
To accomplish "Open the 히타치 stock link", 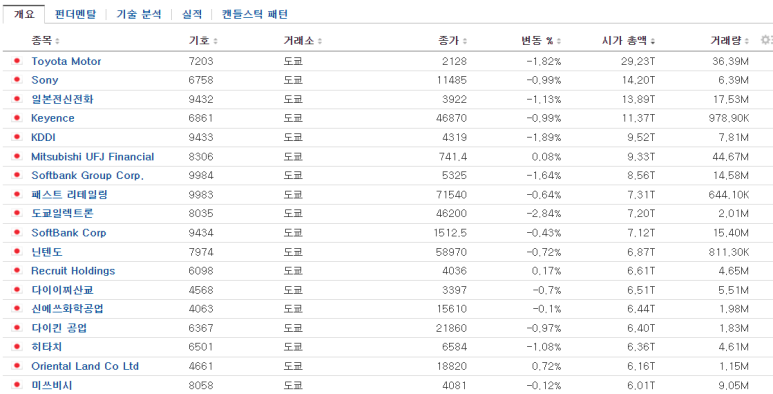I will 47,347.
